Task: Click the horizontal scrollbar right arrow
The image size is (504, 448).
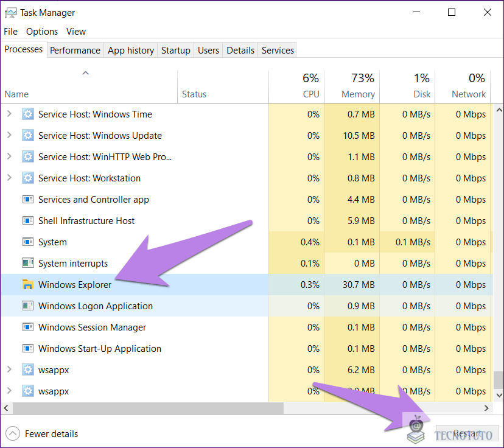Action: [486, 408]
